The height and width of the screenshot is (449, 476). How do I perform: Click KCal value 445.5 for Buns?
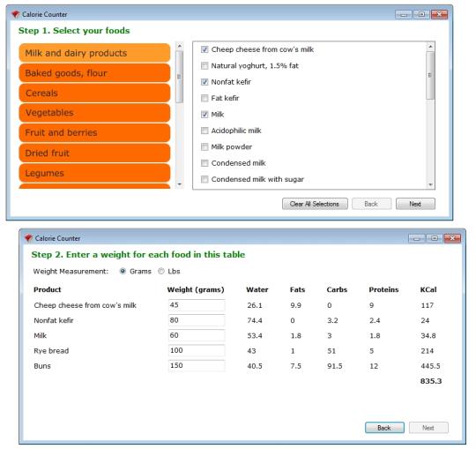(x=430, y=366)
